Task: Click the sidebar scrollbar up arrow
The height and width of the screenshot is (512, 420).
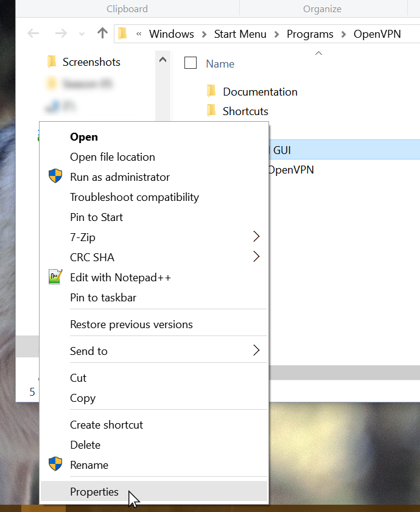Action: pyautogui.click(x=163, y=60)
